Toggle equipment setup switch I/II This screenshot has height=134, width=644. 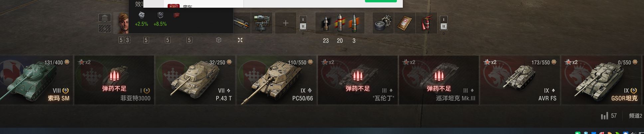tap(303, 23)
